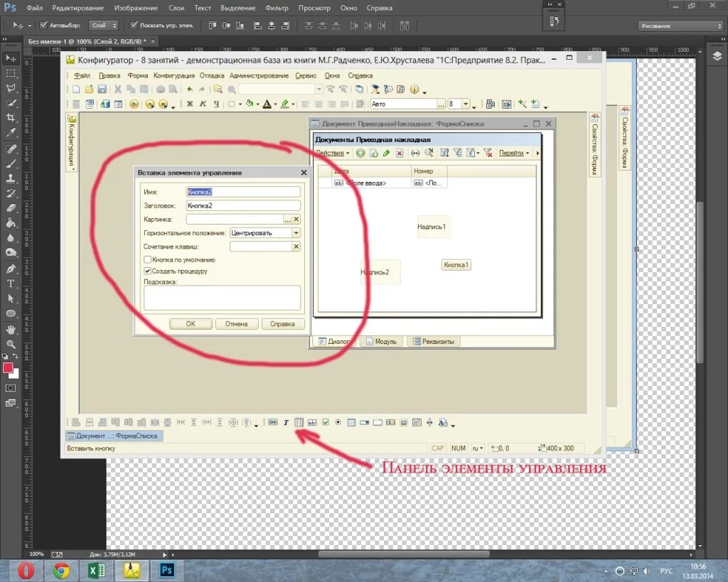
Task: Change the screen mode
Action: click(x=11, y=404)
